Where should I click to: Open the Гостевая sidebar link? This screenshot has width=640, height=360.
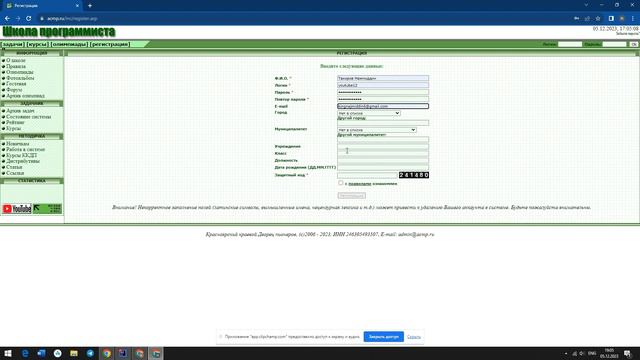click(16, 84)
